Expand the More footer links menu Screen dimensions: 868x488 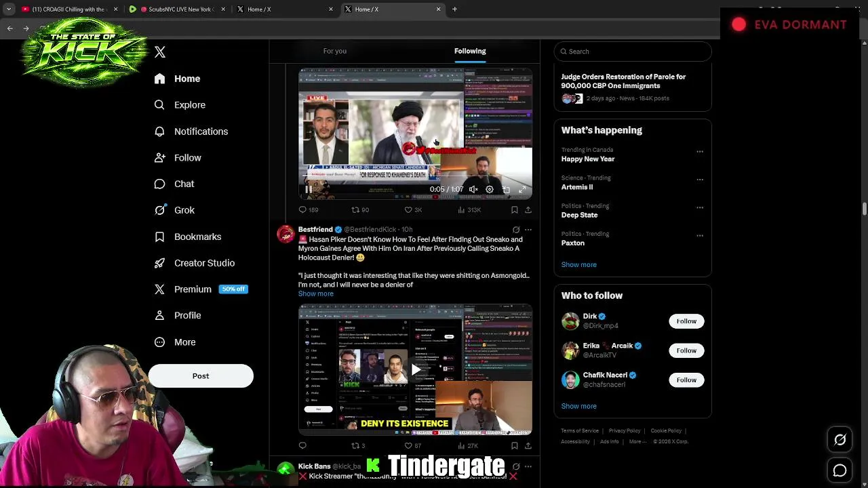pyautogui.click(x=637, y=442)
